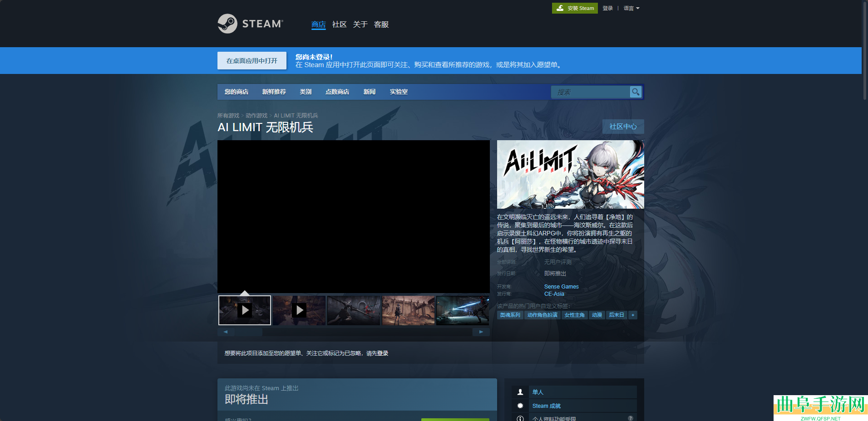Click the plus button to add tags
868x421 pixels.
(633, 315)
